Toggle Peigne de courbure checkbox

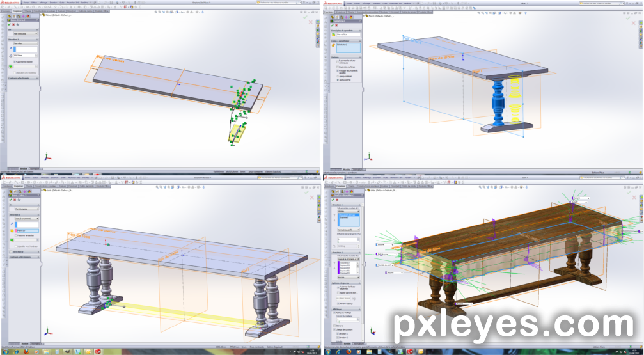(x=334, y=329)
